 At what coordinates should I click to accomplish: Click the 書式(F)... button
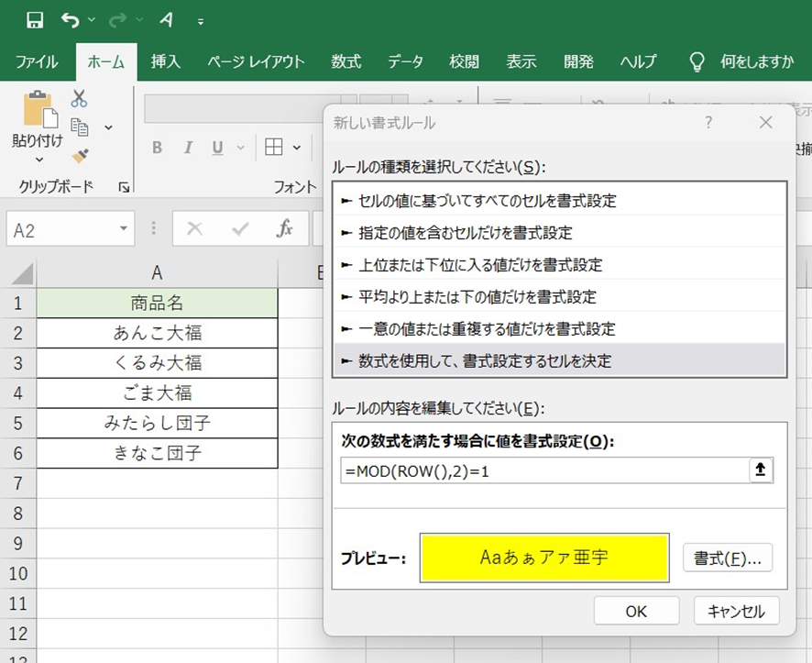pyautogui.click(x=728, y=557)
